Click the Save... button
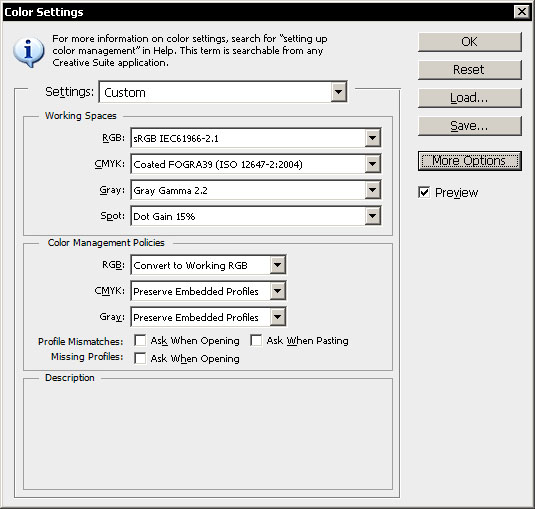 pos(470,126)
